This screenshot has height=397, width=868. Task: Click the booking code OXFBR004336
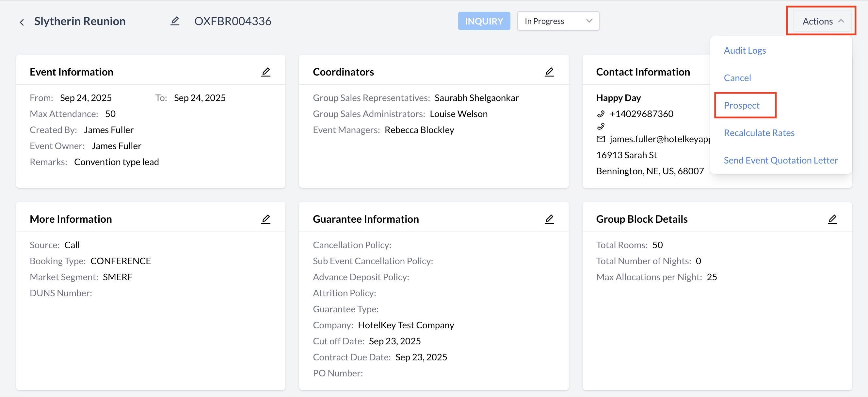(233, 21)
